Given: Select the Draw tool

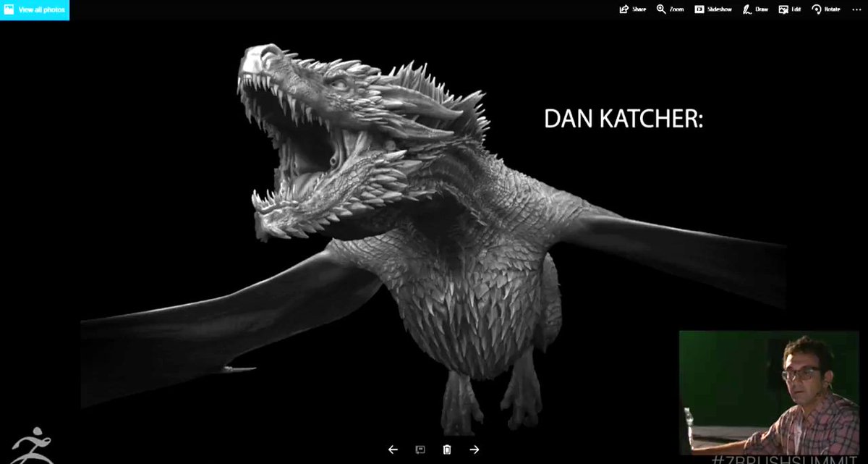Looking at the screenshot, I should point(755,9).
